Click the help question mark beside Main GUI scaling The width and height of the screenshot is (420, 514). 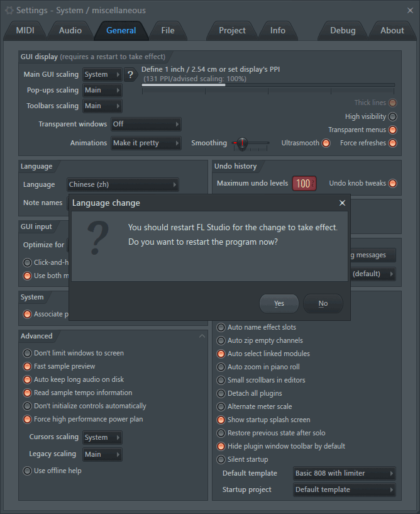(x=130, y=74)
